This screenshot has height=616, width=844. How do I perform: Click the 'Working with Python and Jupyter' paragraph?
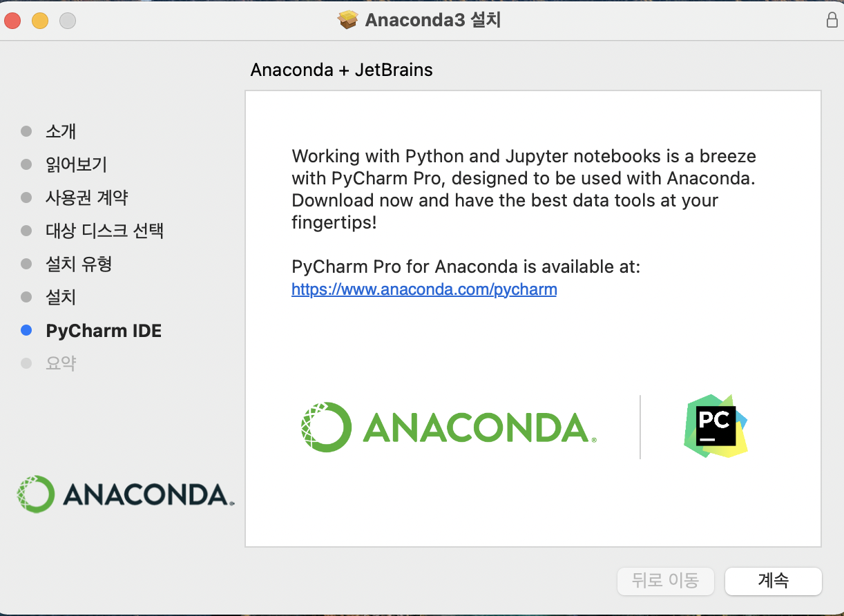[x=524, y=189]
